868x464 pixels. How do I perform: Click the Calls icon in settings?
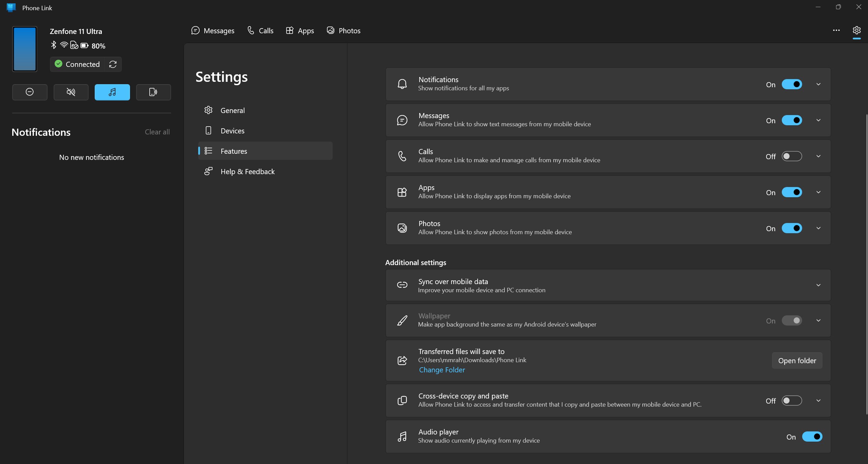click(x=402, y=155)
